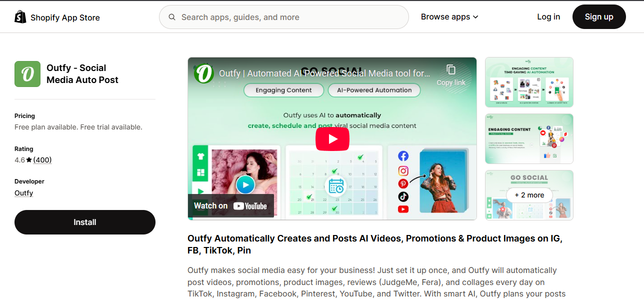Screen dimensions: 644x300
Task: Click the Facebook icon in video preview
Action: click(403, 156)
